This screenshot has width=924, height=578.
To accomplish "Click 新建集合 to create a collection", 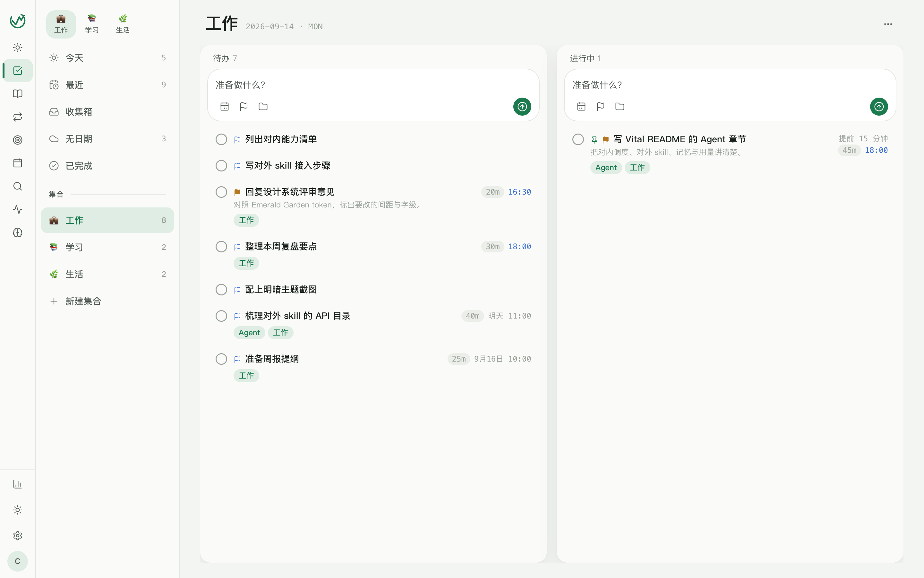I will (x=107, y=301).
